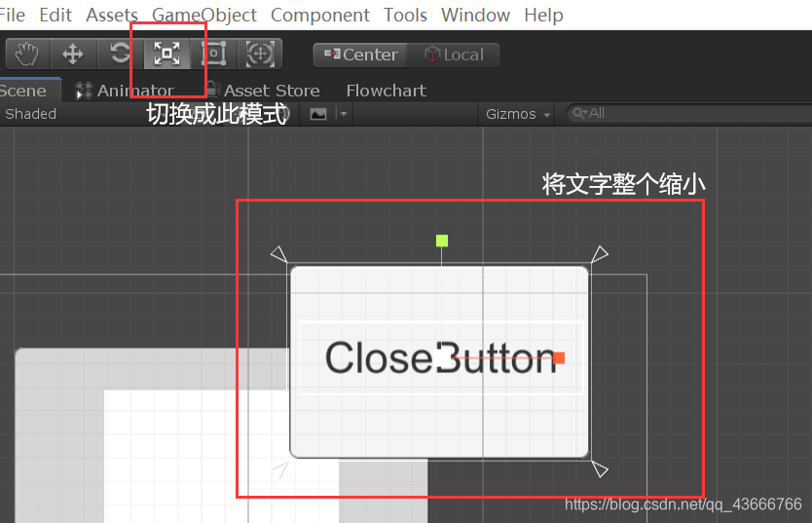Open the GameObject menu

pos(204,15)
